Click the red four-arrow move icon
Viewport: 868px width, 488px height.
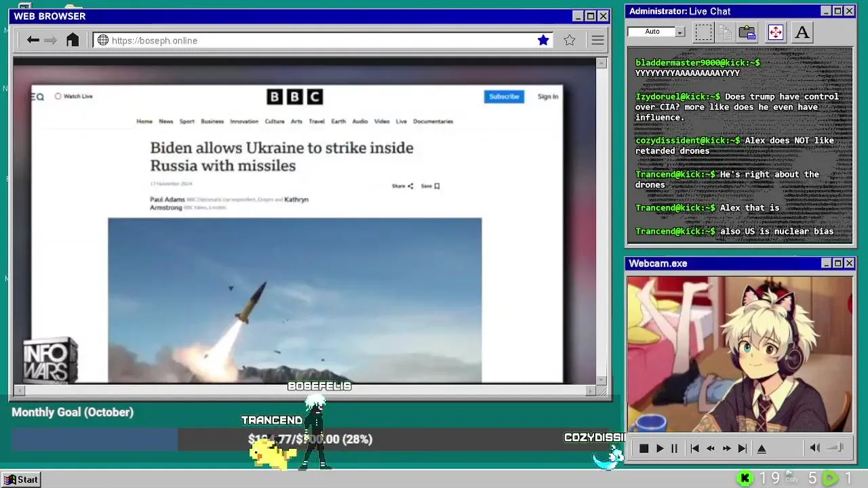(776, 32)
